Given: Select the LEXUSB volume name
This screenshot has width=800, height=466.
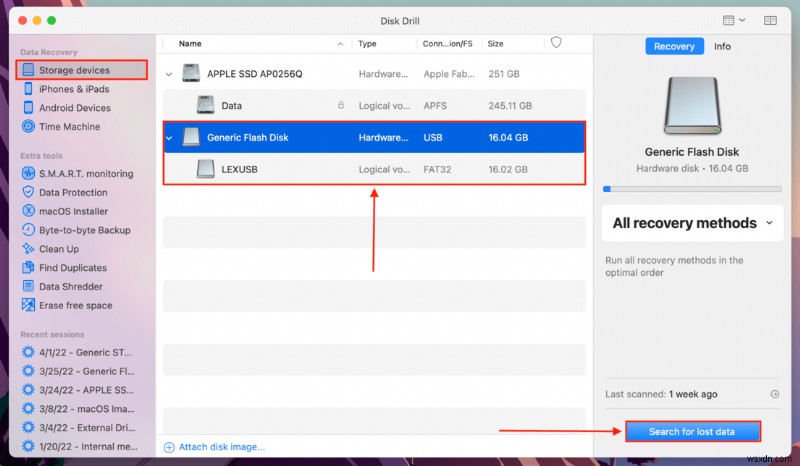Looking at the screenshot, I should [239, 169].
